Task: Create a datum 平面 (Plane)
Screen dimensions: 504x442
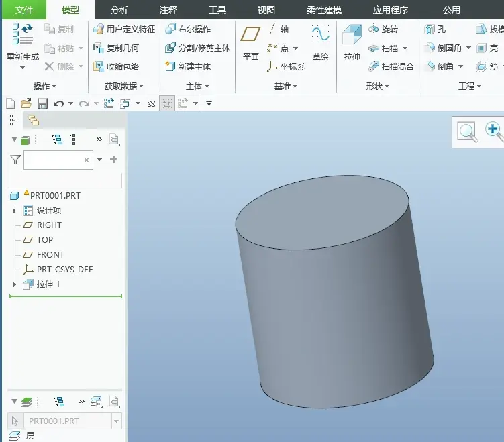Action: tap(250, 34)
